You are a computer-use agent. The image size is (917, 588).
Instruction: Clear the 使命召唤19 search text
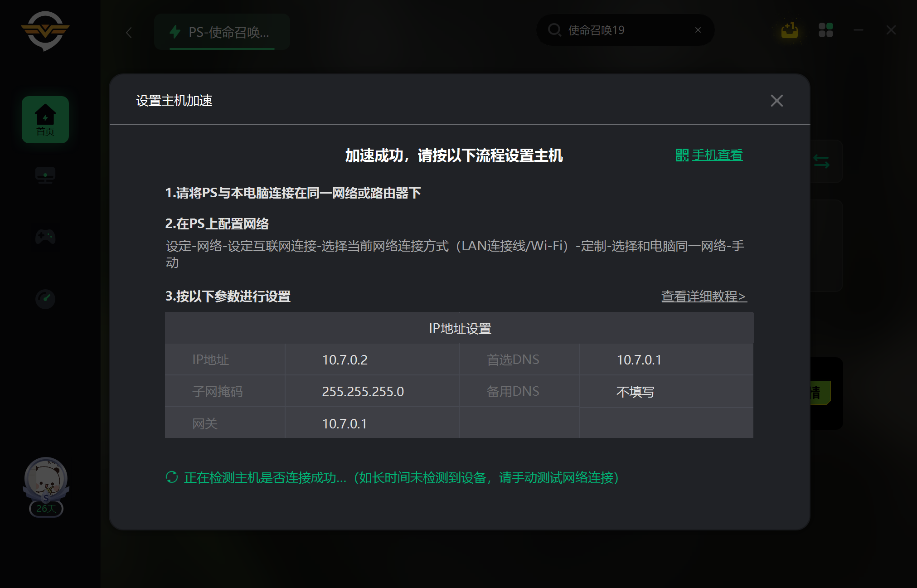[698, 29]
